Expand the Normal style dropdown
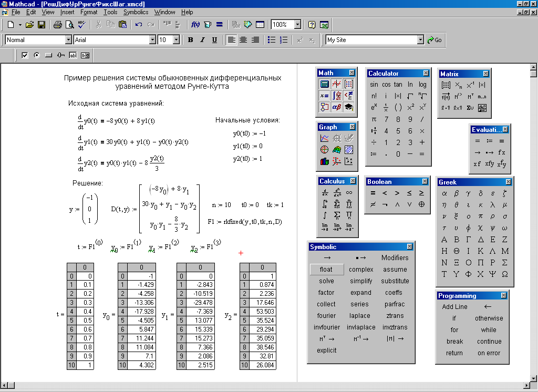Image resolution: width=538 pixels, height=392 pixels. [68, 40]
